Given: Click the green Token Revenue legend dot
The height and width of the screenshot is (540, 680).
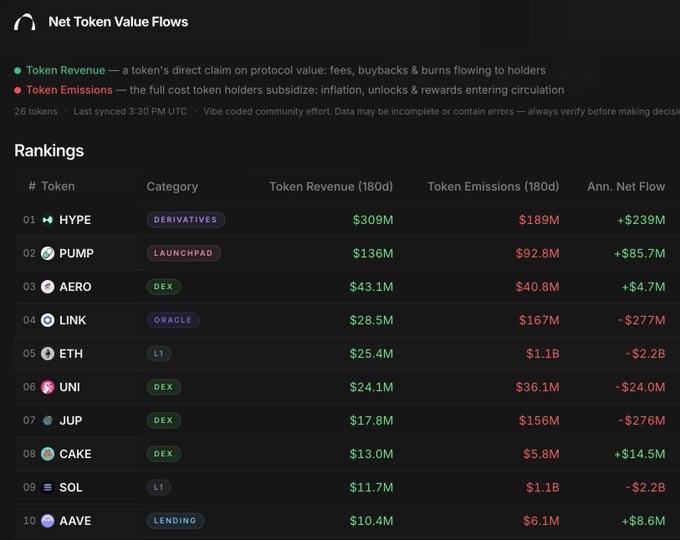Looking at the screenshot, I should (17, 71).
